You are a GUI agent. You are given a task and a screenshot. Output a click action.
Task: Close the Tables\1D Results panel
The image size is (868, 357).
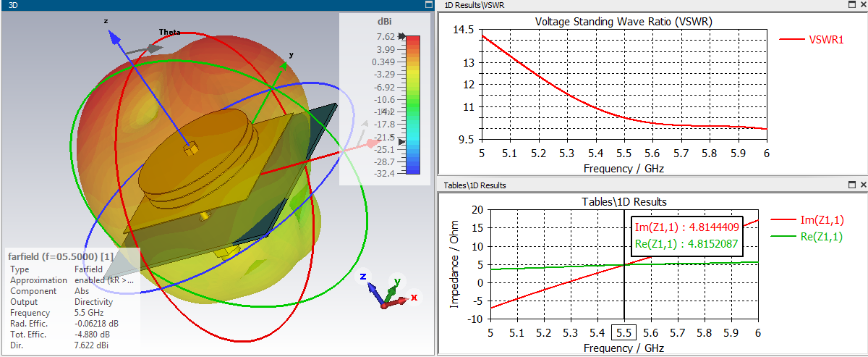click(x=862, y=185)
